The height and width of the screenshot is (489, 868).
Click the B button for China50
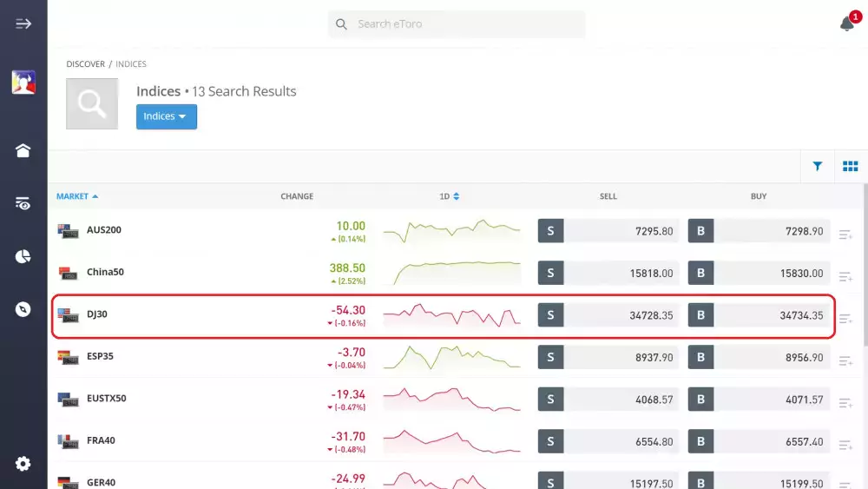click(700, 273)
